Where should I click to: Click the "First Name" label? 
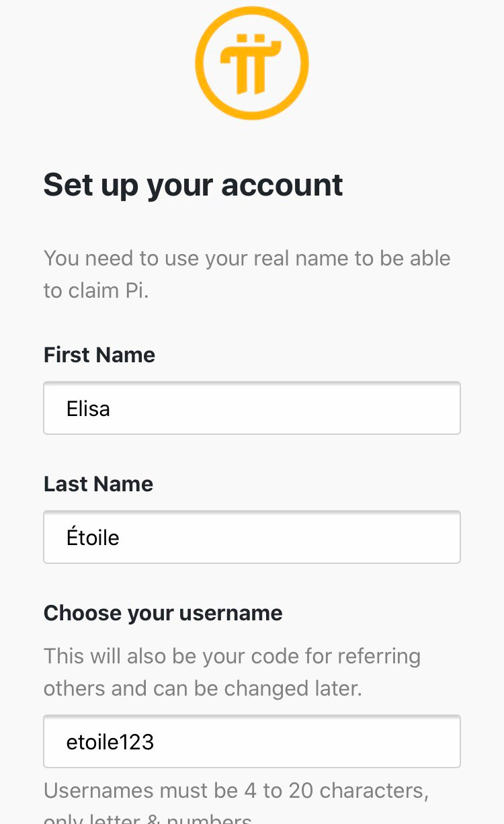point(99,355)
